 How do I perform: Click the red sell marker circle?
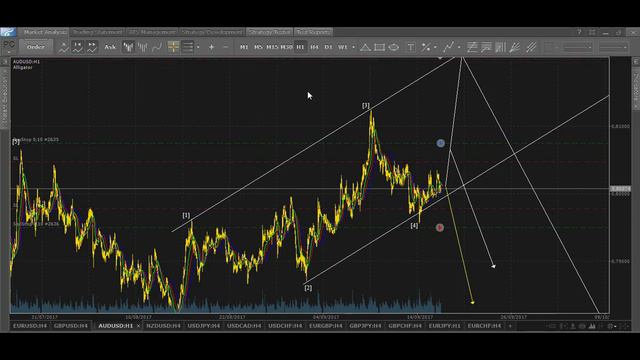(x=440, y=227)
